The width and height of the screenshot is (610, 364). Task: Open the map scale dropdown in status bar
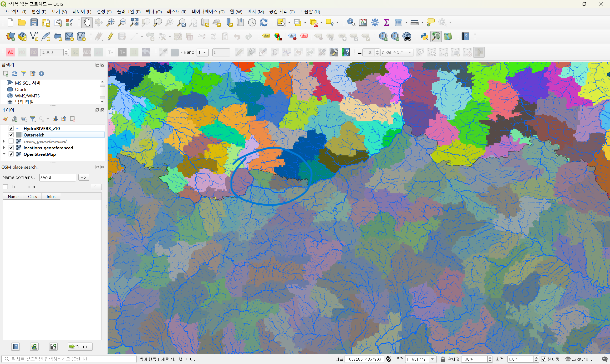point(432,359)
